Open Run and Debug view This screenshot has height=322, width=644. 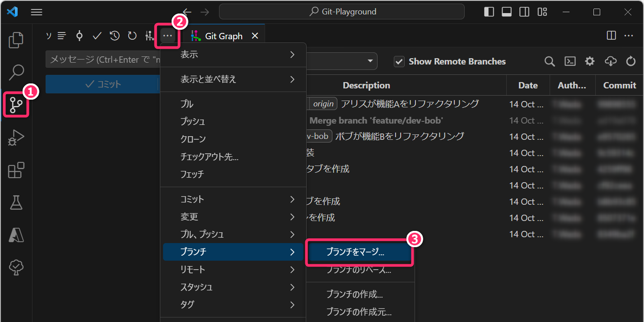pyautogui.click(x=16, y=138)
